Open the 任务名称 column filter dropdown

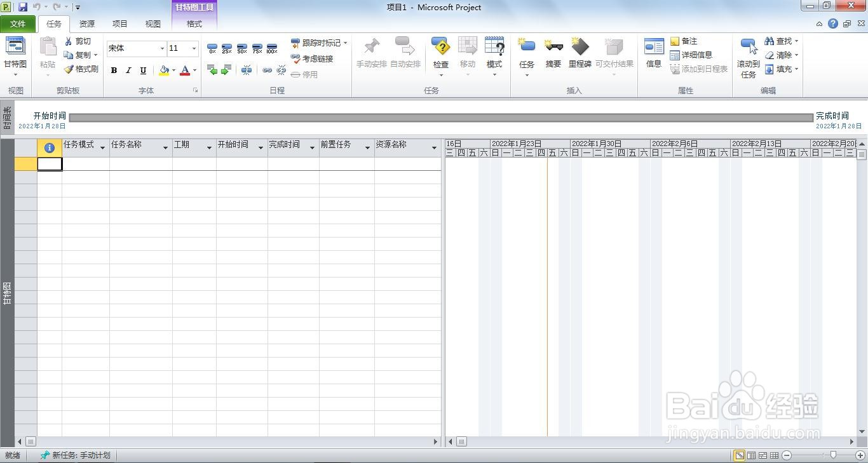tap(165, 147)
